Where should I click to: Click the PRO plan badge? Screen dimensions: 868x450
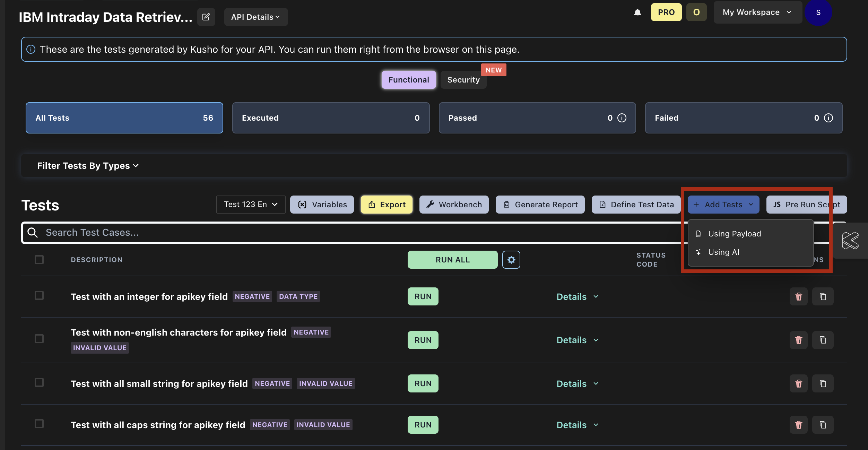666,12
